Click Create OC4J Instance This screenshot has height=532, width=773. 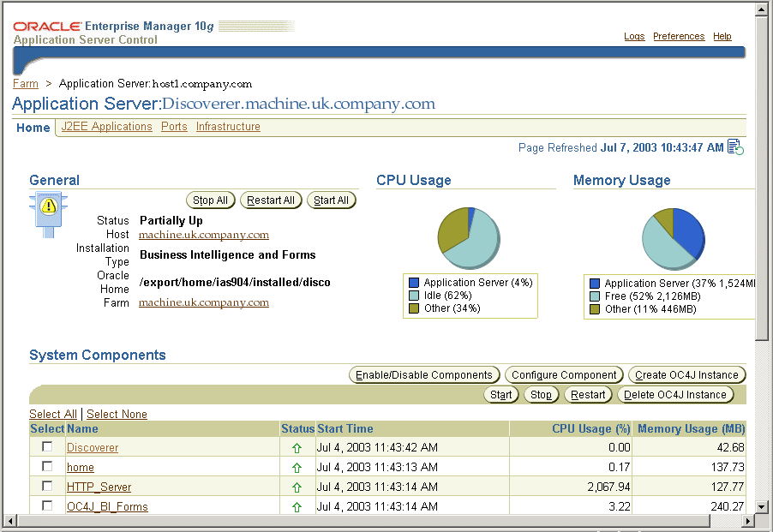[686, 375]
